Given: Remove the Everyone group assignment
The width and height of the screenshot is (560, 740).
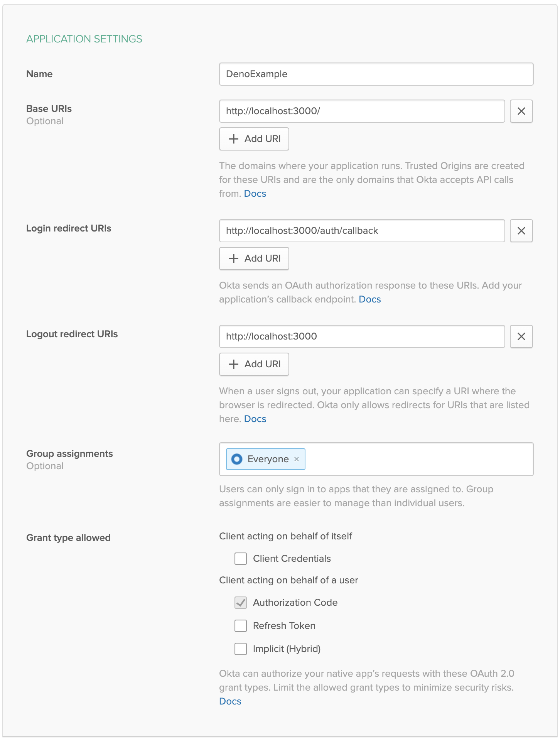Looking at the screenshot, I should tap(297, 459).
